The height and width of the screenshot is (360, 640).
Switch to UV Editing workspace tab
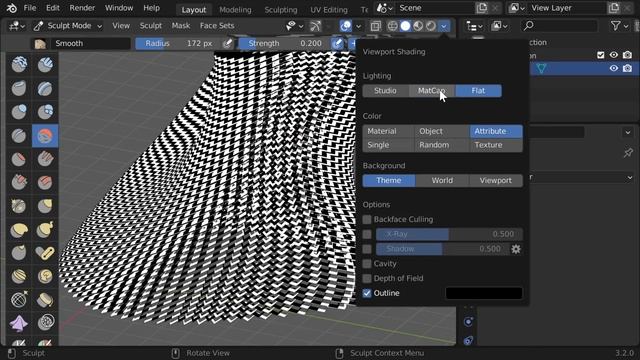pyautogui.click(x=329, y=9)
